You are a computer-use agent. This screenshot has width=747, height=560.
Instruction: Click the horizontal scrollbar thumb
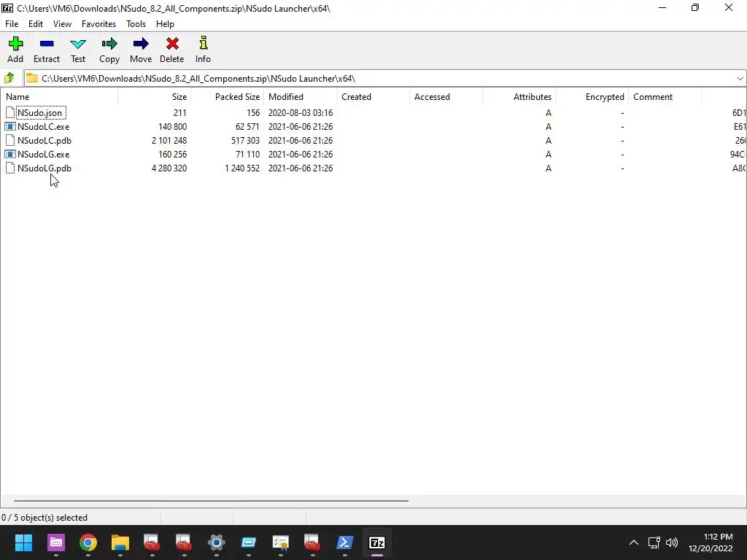211,500
